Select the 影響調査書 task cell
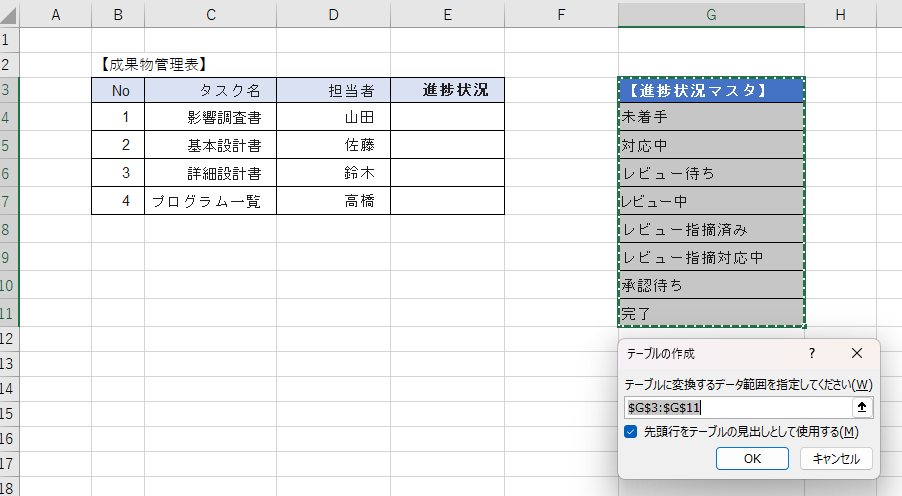 click(210, 117)
